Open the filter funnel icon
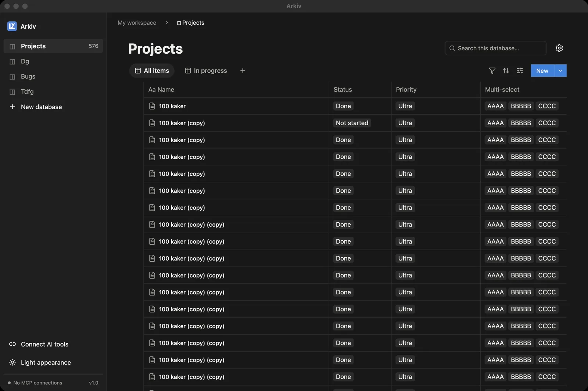Screen dimensions: 588x391 (492, 71)
